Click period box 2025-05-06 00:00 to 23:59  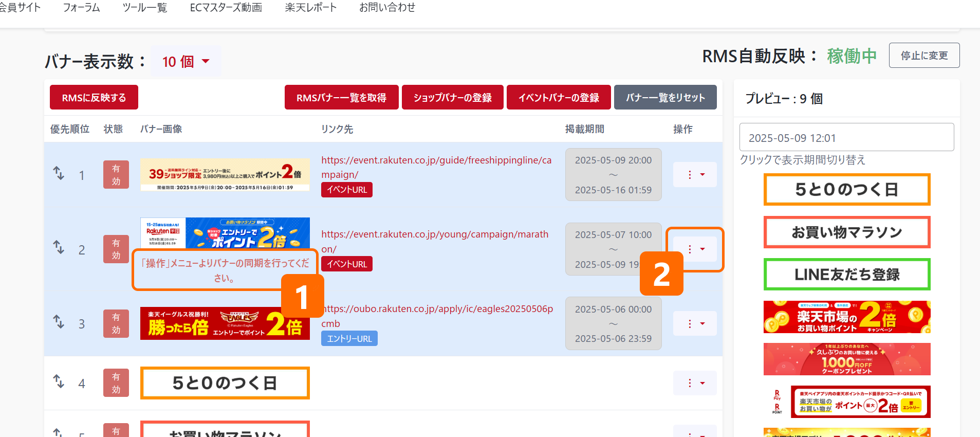click(614, 323)
